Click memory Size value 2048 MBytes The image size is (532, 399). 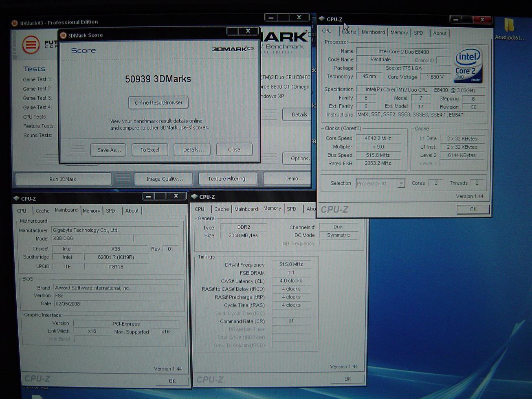[243, 235]
